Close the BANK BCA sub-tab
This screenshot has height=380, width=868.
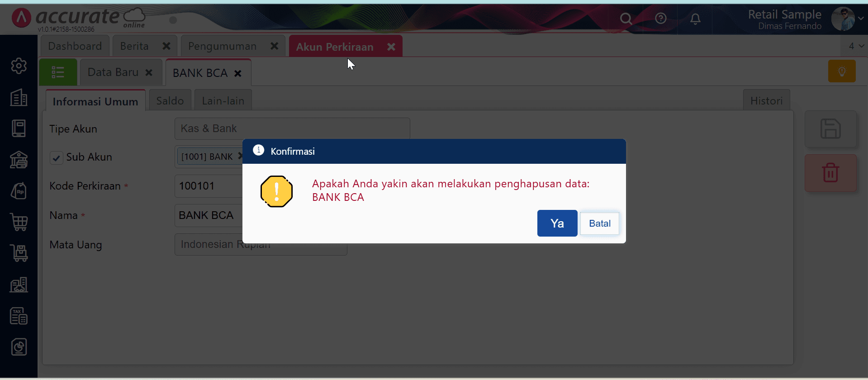tap(238, 73)
